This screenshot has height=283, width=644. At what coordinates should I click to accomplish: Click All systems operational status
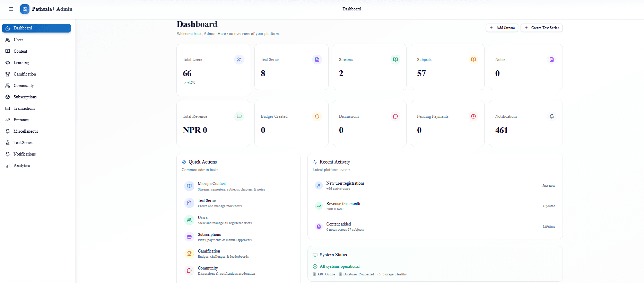[x=336, y=266]
